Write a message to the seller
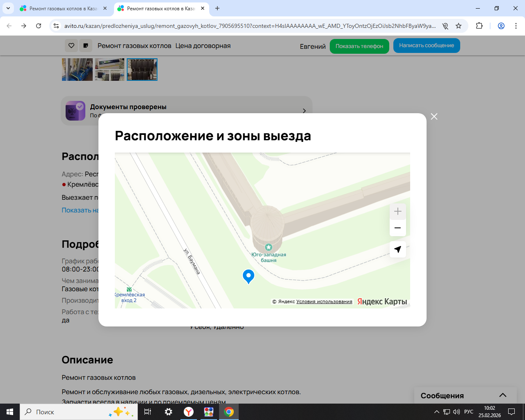This screenshot has width=525, height=420. [x=427, y=46]
